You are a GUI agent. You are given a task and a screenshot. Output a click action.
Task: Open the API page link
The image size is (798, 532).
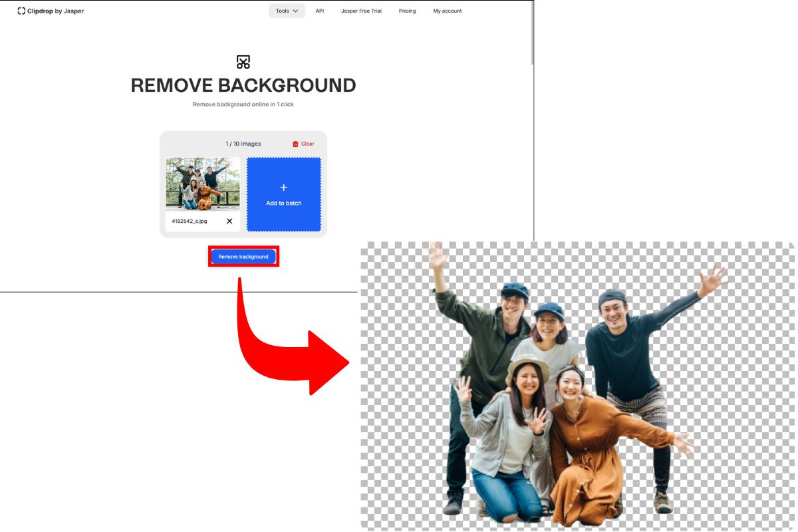[320, 11]
